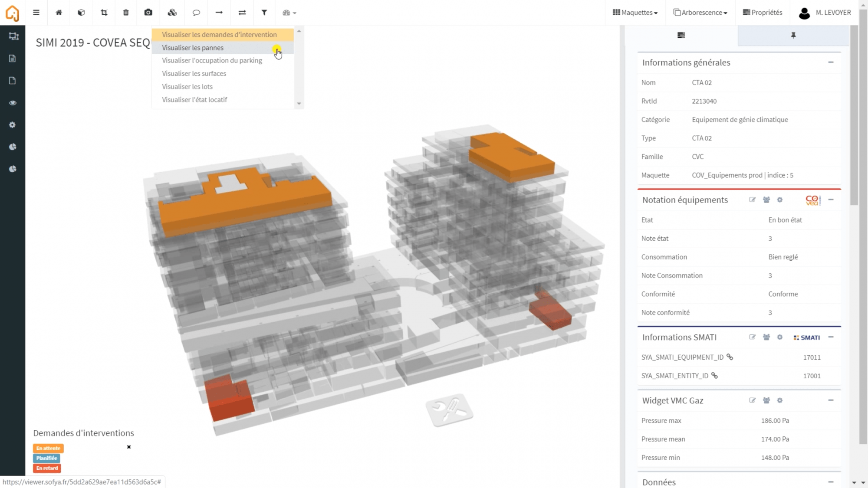Image resolution: width=868 pixels, height=488 pixels.
Task: Click the SYA_SMATI_EQUIPMENT_ID link icon
Action: click(730, 357)
